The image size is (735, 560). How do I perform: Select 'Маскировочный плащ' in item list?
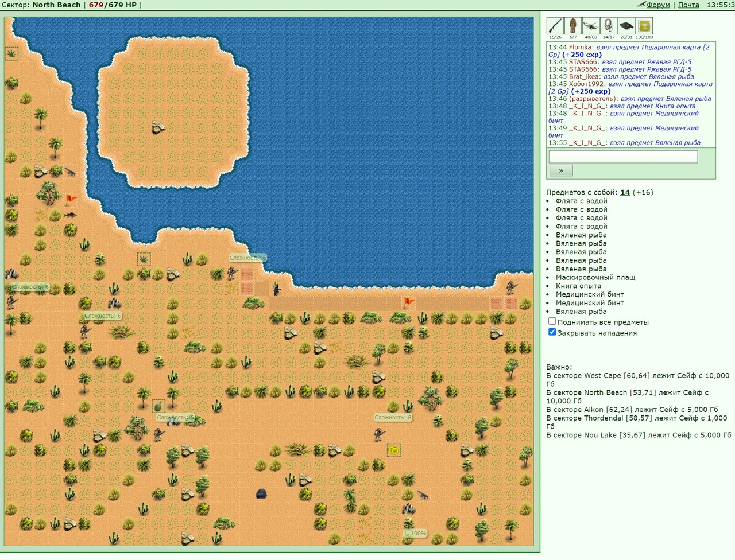pyautogui.click(x=595, y=277)
